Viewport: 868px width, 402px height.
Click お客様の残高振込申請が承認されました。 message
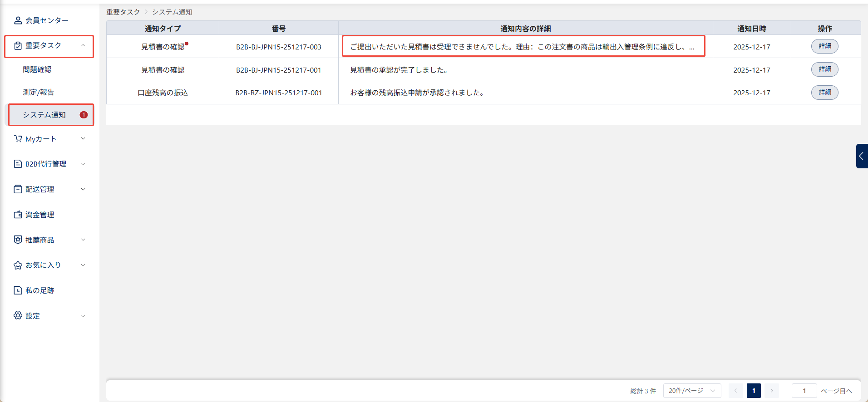[x=418, y=93]
